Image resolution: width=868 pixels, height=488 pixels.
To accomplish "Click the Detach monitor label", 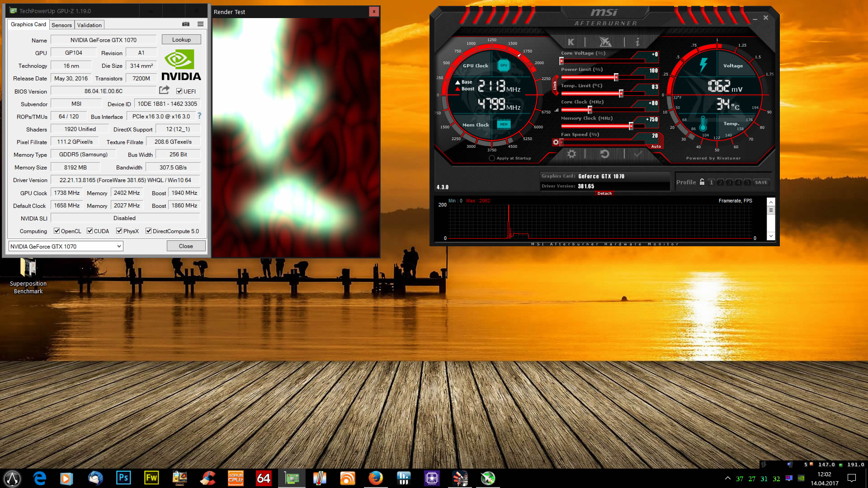I will tap(604, 193).
